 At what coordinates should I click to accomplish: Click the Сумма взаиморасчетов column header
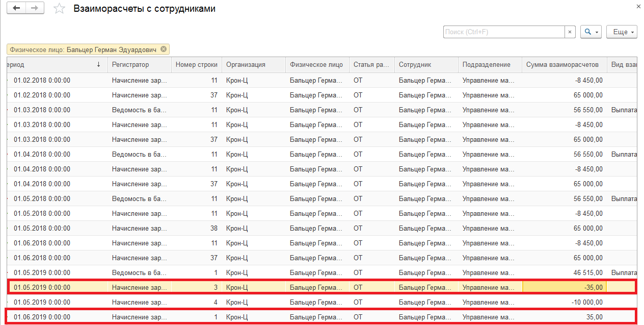(565, 65)
